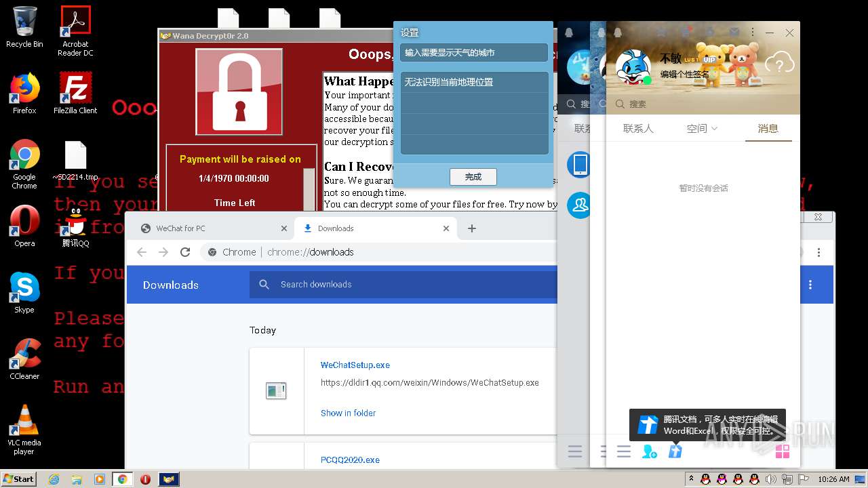Image resolution: width=868 pixels, height=488 pixels.
Task: Open FileZilla Client desktop icon
Action: point(75,94)
